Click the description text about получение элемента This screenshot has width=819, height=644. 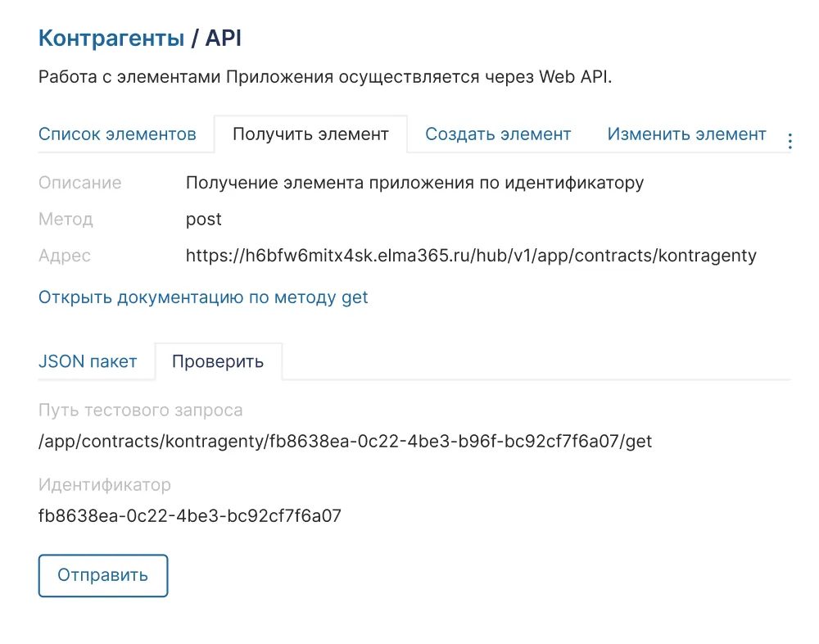coord(414,183)
